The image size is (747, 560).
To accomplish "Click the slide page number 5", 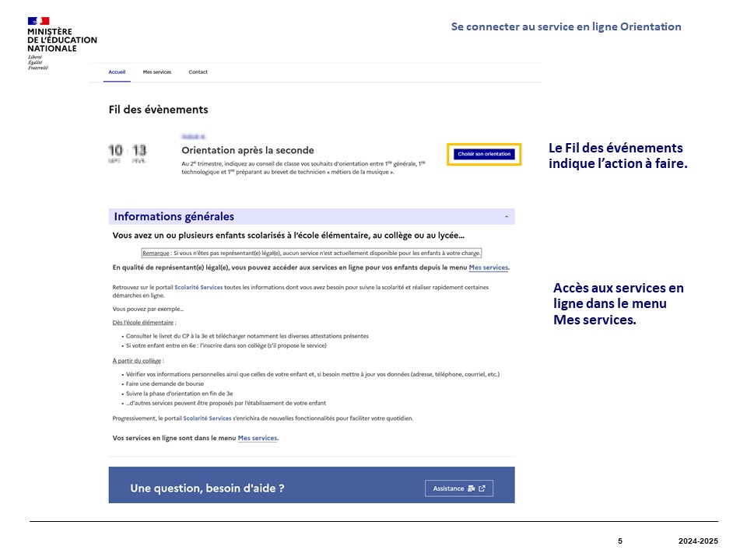I will point(620,541).
